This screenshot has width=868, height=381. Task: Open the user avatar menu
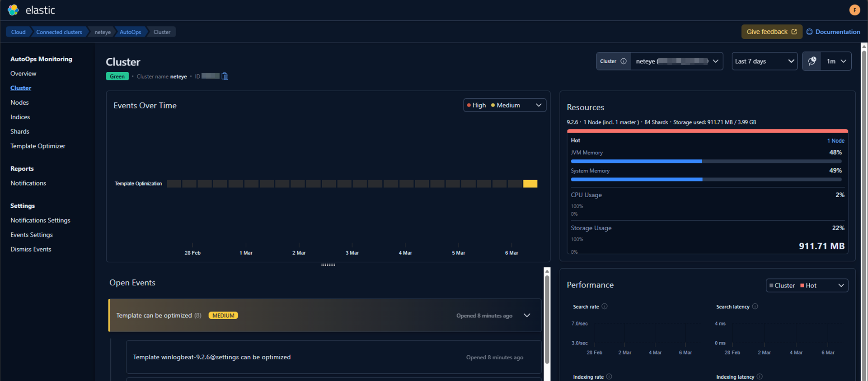(854, 10)
